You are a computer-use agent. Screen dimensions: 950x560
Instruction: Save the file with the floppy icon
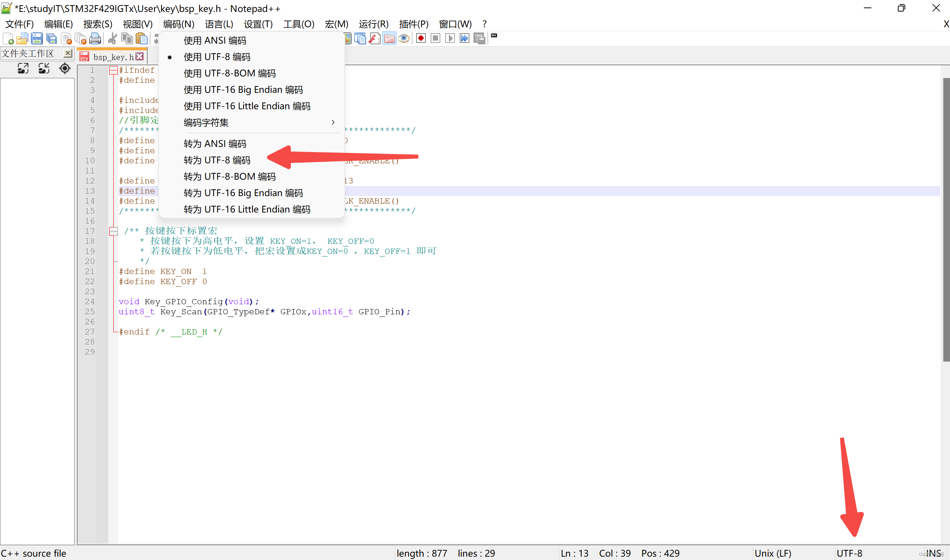coord(37,38)
